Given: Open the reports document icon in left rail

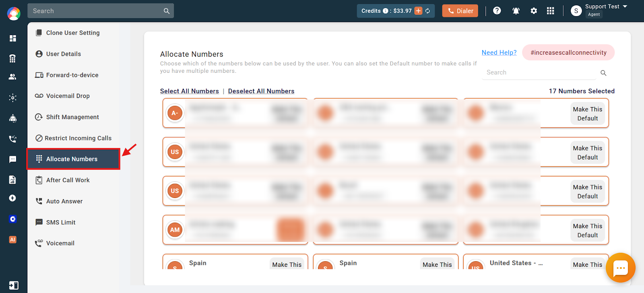Looking at the screenshot, I should [13, 180].
